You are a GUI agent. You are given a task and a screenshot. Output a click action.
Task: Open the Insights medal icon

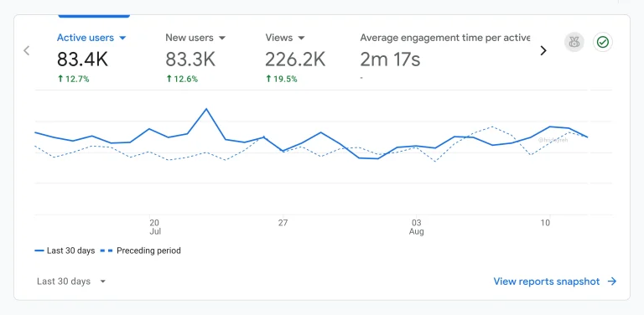(574, 42)
